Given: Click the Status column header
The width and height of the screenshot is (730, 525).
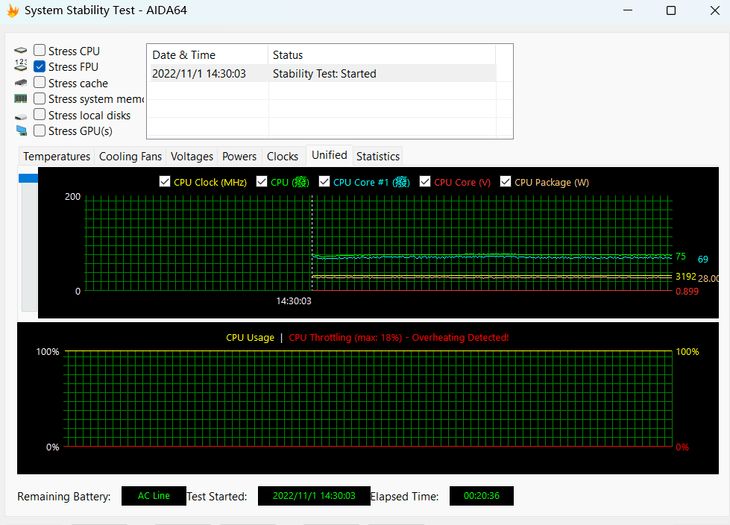Looking at the screenshot, I should point(382,55).
